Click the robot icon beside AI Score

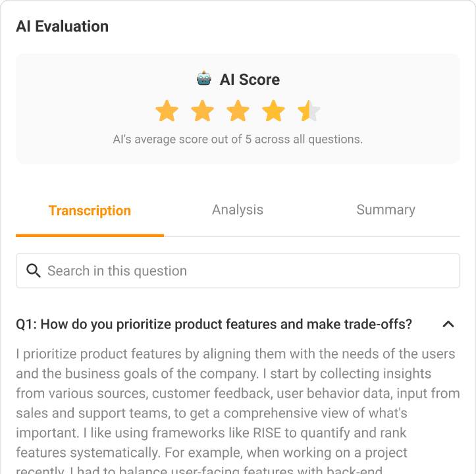tap(204, 79)
